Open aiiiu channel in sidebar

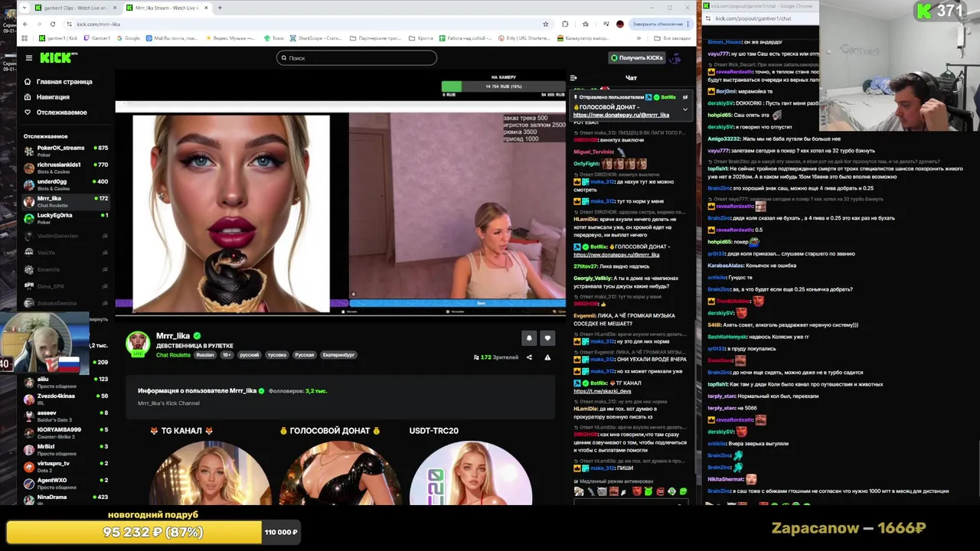pyautogui.click(x=66, y=382)
